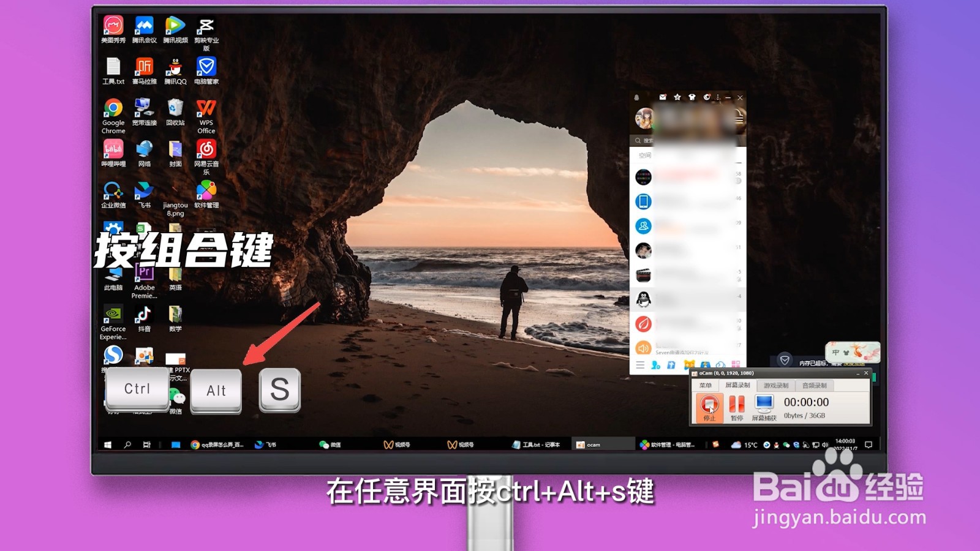Open the 美图秀秀 desktop shortcut

click(x=113, y=30)
